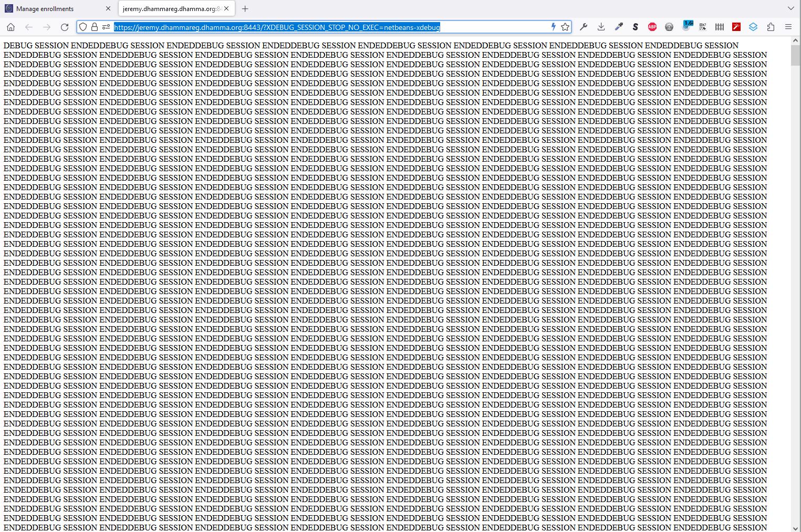Open the red magic wand extension
The width and height of the screenshot is (801, 532).
coord(736,27)
